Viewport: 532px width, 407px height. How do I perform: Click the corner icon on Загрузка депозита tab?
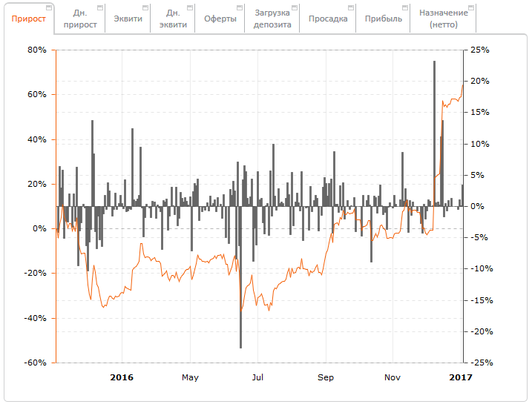[295, 7]
